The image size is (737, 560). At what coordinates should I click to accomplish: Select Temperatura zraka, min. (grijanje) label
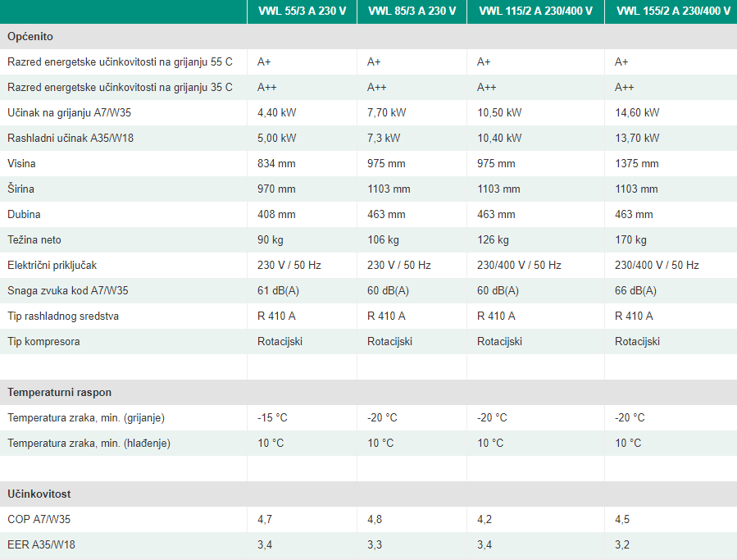coord(86,417)
